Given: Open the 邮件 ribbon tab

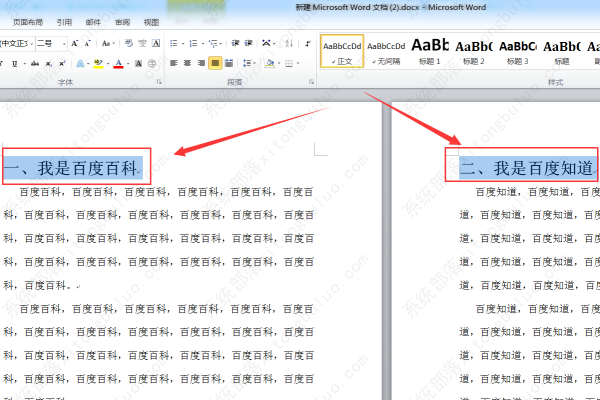Looking at the screenshot, I should pos(93,23).
